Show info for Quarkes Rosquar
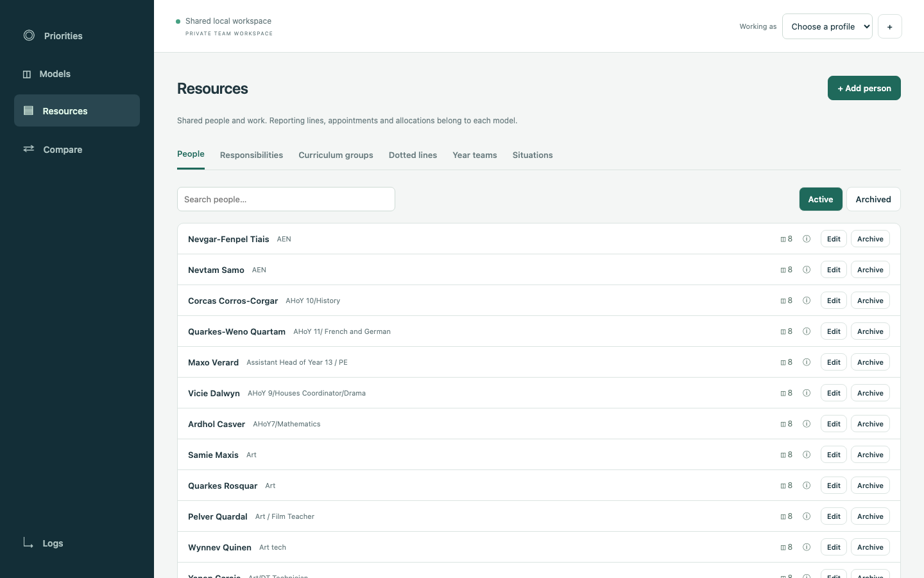Screen dimensions: 924x578 point(807,486)
